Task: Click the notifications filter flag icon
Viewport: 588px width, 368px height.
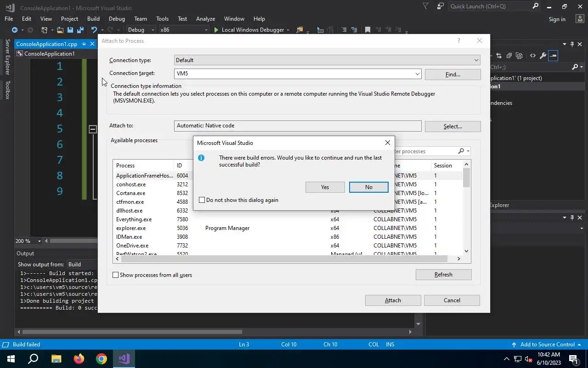Action: point(426,6)
